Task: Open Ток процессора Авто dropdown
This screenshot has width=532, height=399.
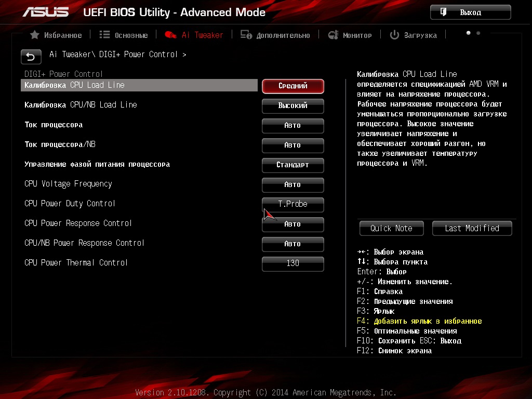Action: tap(293, 126)
